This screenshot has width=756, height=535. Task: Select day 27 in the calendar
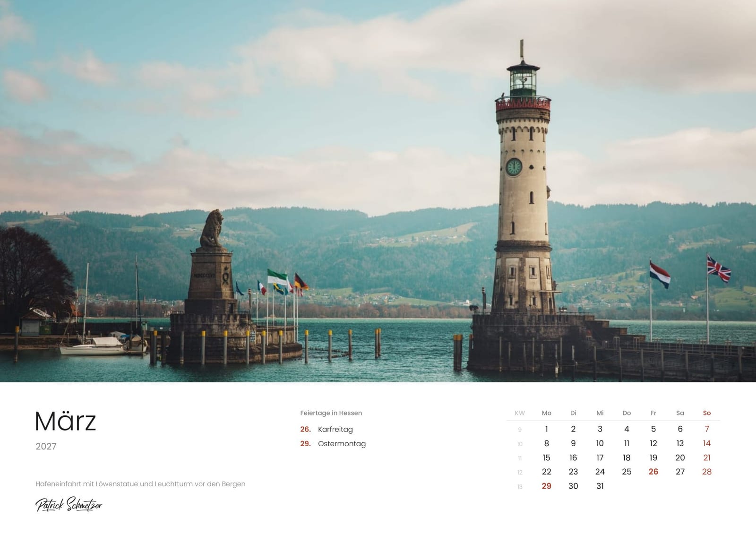pyautogui.click(x=680, y=472)
